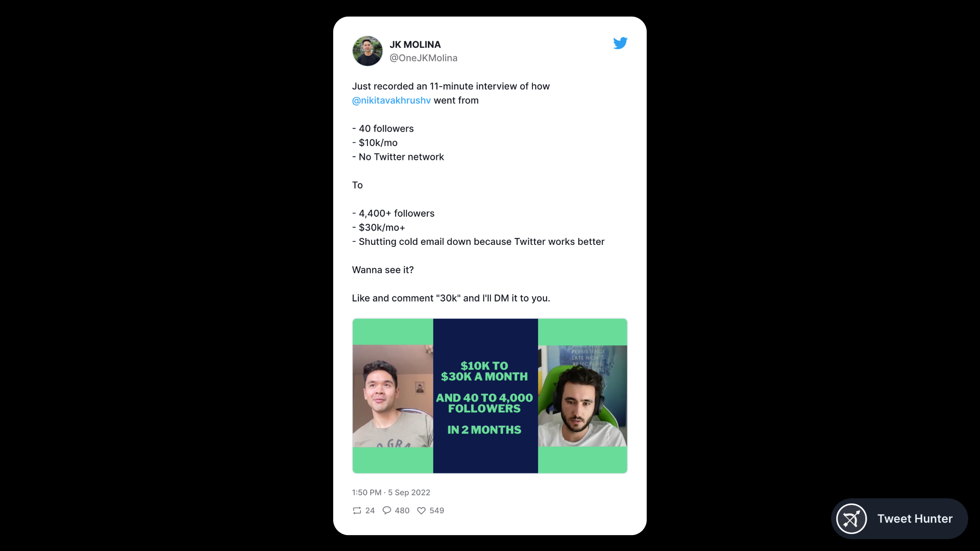The image size is (980, 551).
Task: Open the interview thumbnail image
Action: 490,396
